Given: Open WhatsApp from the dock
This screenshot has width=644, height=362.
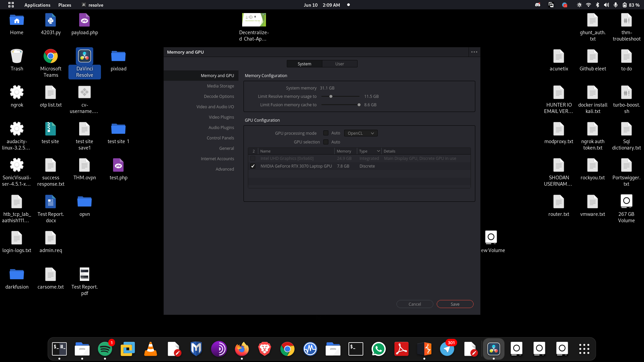Looking at the screenshot, I should 379,349.
